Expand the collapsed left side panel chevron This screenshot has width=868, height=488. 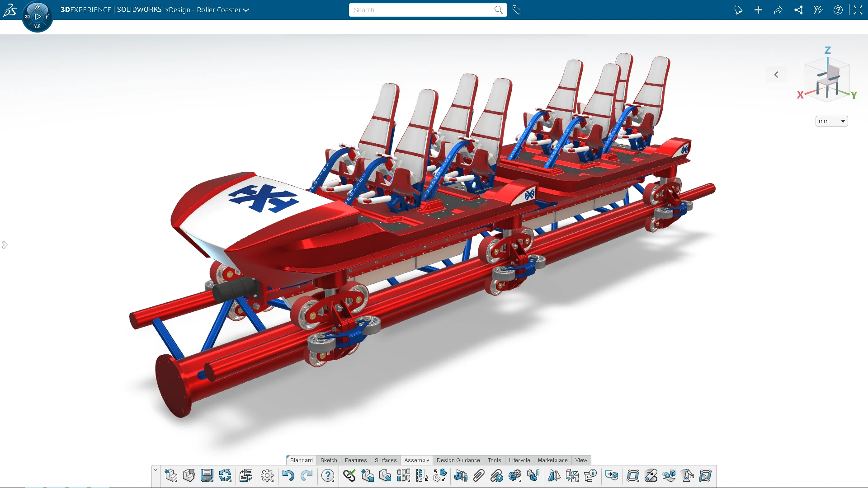pyautogui.click(x=5, y=244)
